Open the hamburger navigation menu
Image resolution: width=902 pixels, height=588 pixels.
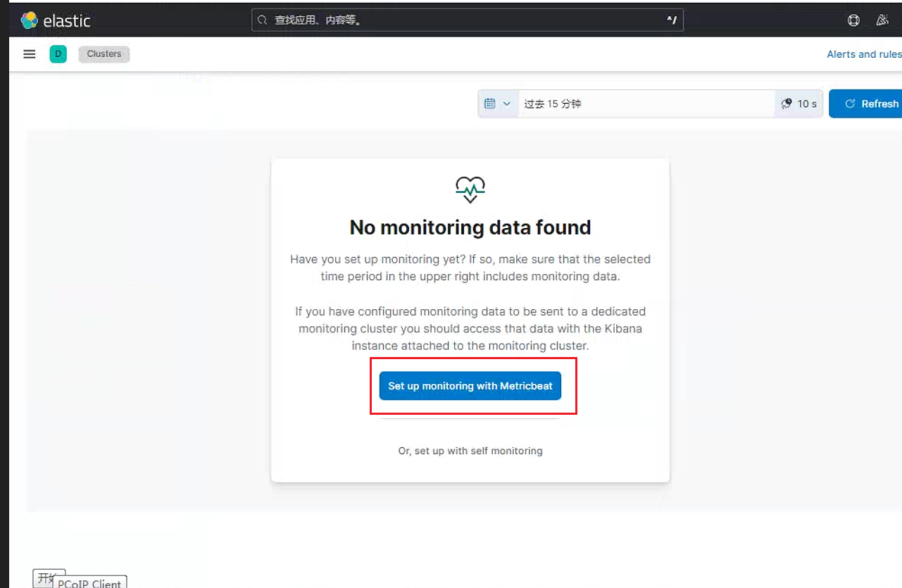click(x=30, y=54)
